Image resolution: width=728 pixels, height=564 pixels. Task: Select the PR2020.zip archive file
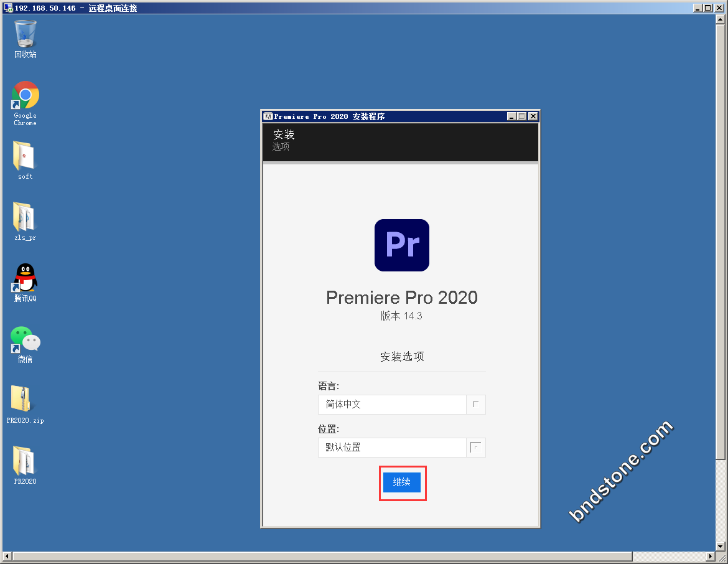25,400
